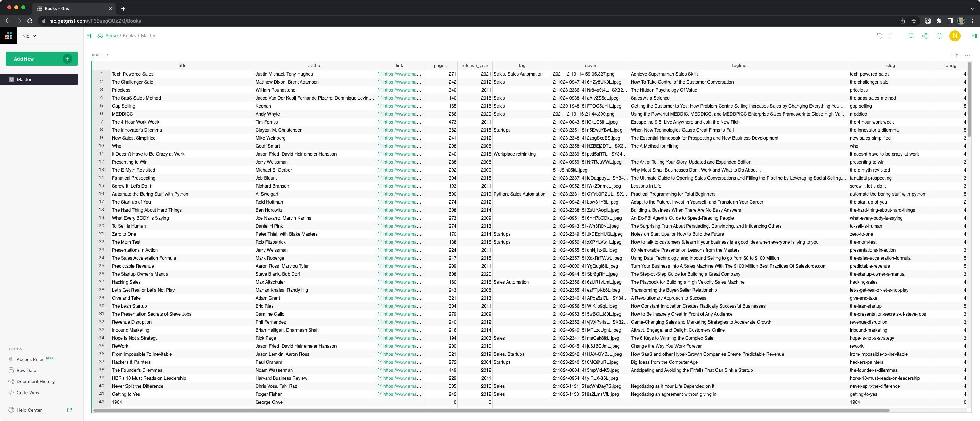Select the tagline column header
980x421 pixels.
click(739, 65)
